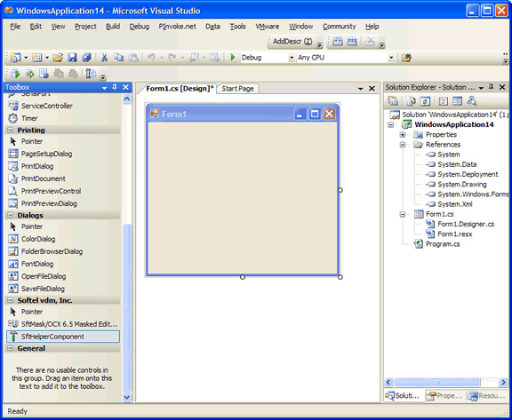The height and width of the screenshot is (420, 512).
Task: Switch to the Resource View bottom tab
Action: (x=487, y=396)
